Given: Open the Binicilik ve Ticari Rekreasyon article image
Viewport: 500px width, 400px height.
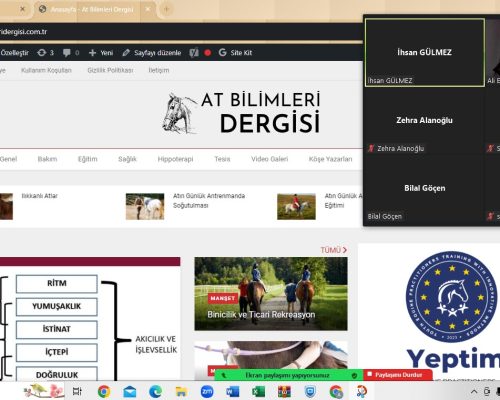Looking at the screenshot, I should (x=271, y=293).
